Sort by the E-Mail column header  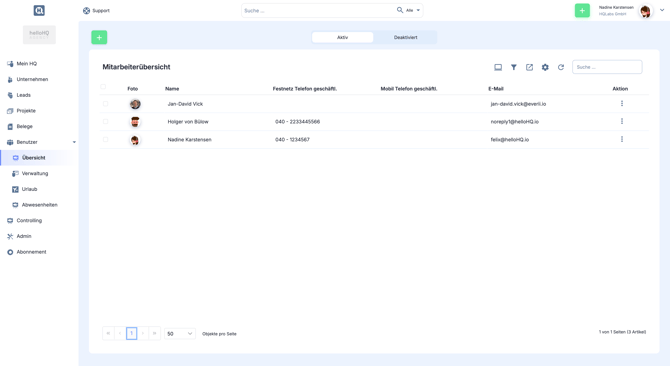[496, 89]
